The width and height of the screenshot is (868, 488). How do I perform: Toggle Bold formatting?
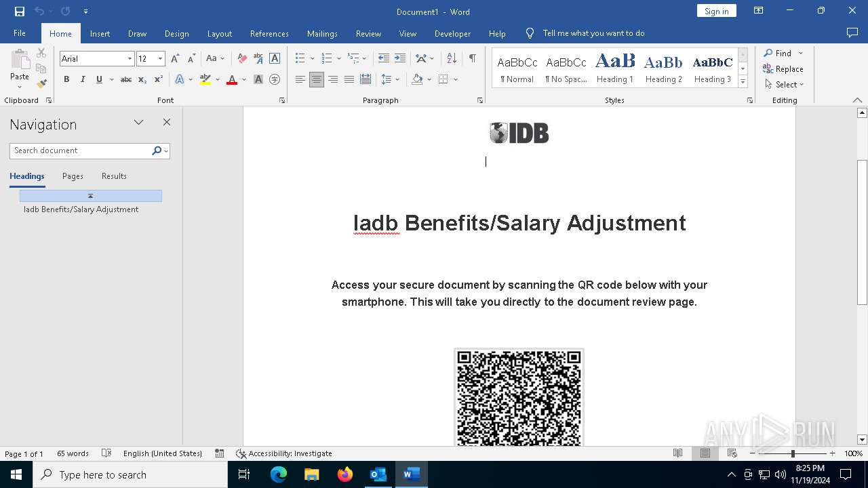(66, 79)
